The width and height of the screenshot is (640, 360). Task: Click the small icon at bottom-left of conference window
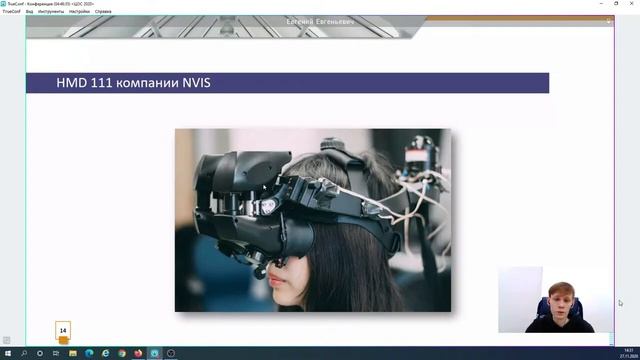click(x=7, y=340)
